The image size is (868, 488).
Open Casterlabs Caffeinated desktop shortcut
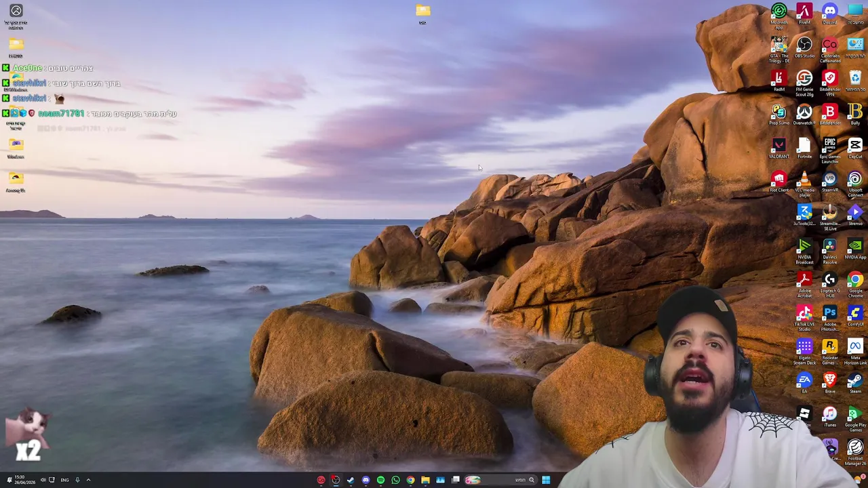click(830, 50)
